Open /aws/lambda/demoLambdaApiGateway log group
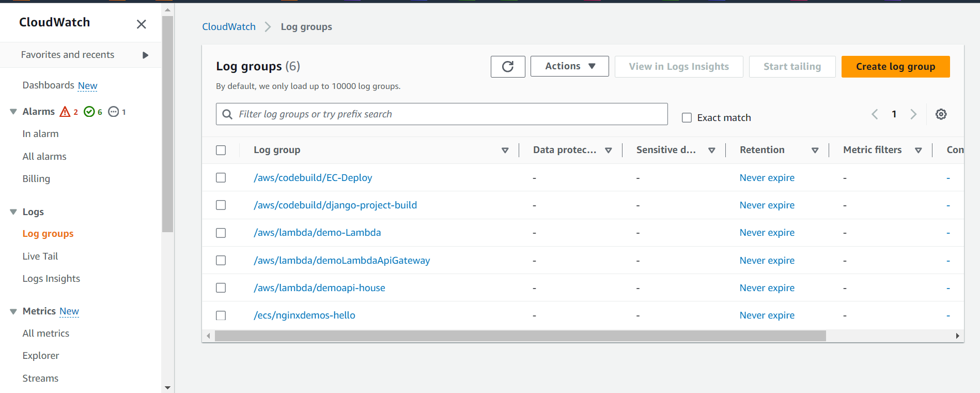Screen dimensions: 980x393 pyautogui.click(x=342, y=261)
